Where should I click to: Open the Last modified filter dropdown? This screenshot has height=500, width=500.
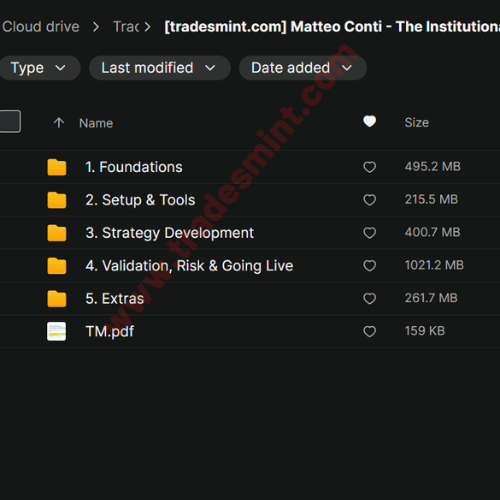pos(160,68)
